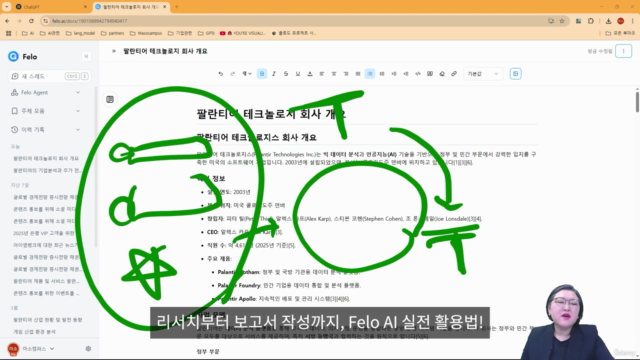Expand the Felo Agent section
The width and height of the screenshot is (640, 360).
click(46, 93)
